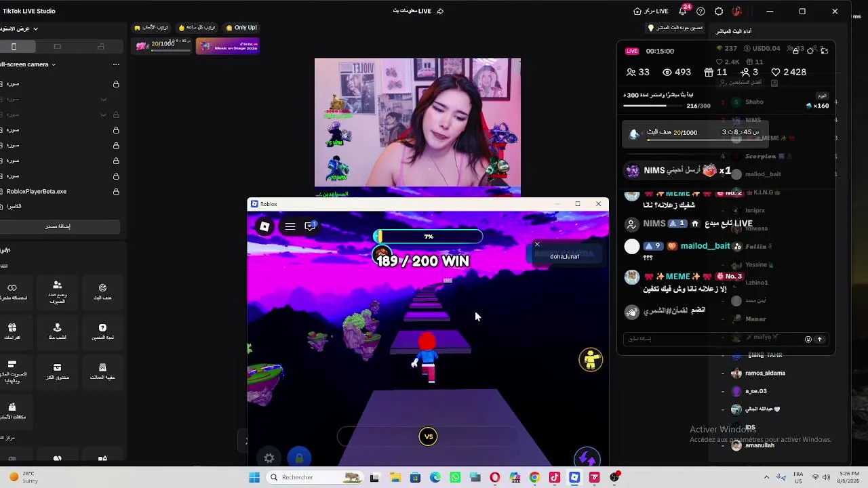Click the Windows Start button
Viewport: 868px width, 488px height.
coord(254,477)
